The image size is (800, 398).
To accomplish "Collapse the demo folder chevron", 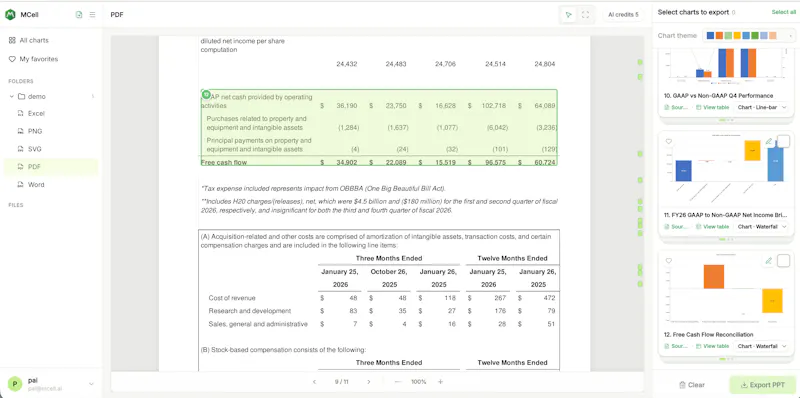I will pos(12,96).
